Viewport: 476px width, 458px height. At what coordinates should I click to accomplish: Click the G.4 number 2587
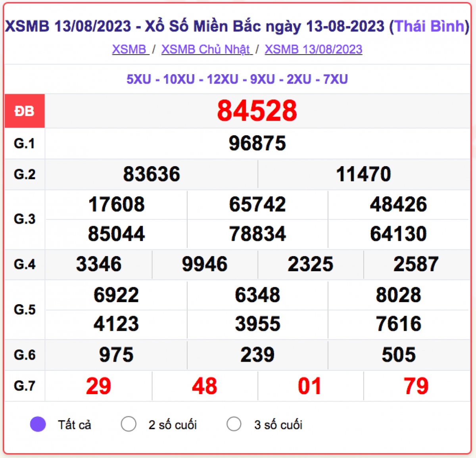(416, 264)
